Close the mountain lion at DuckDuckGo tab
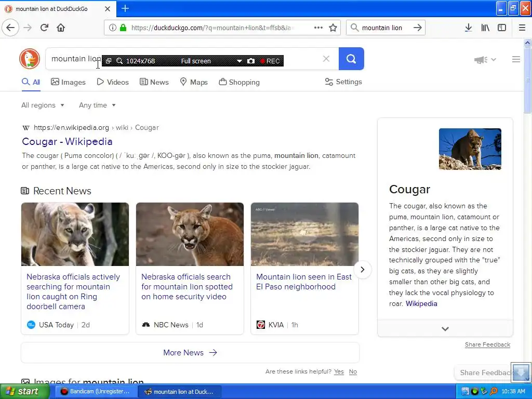 107,9
